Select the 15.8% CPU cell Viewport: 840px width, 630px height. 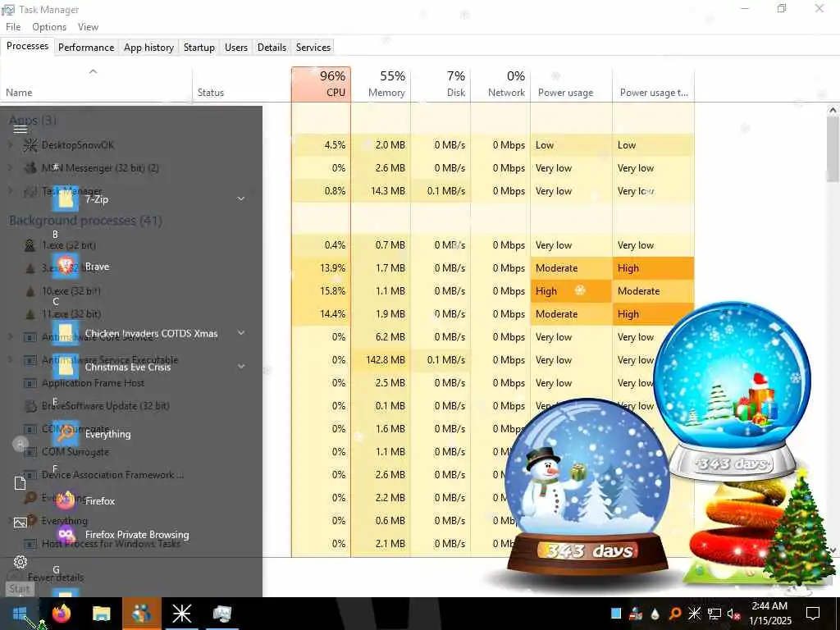321,291
